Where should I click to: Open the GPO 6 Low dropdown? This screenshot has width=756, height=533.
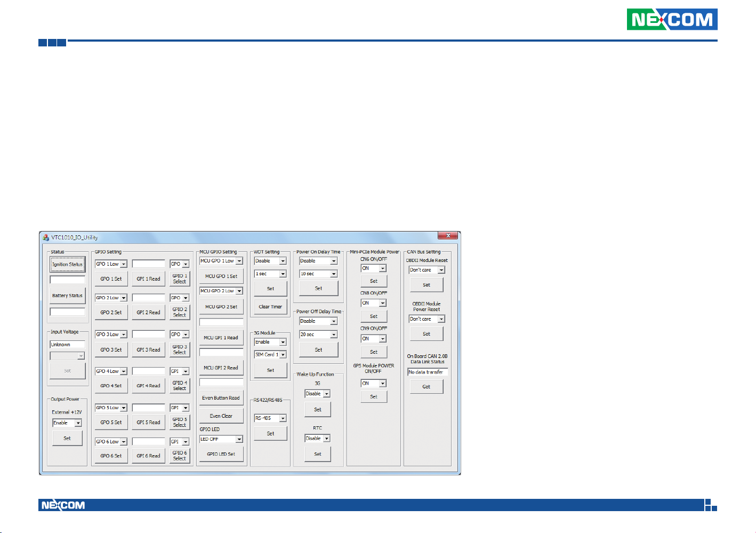111,442
